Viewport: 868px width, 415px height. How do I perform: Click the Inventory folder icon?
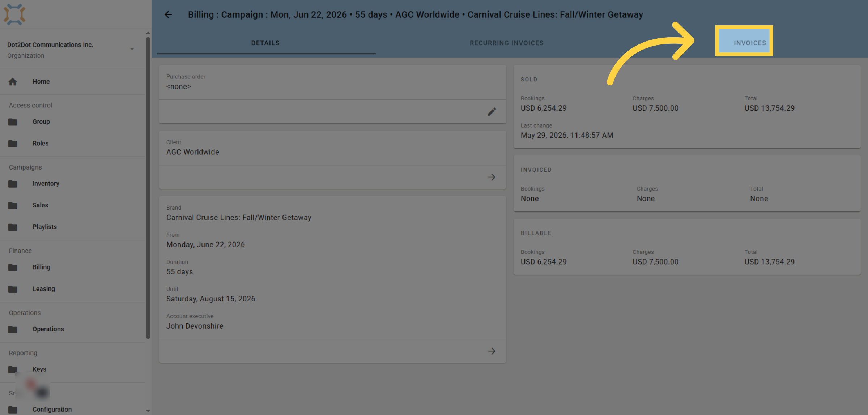13,184
